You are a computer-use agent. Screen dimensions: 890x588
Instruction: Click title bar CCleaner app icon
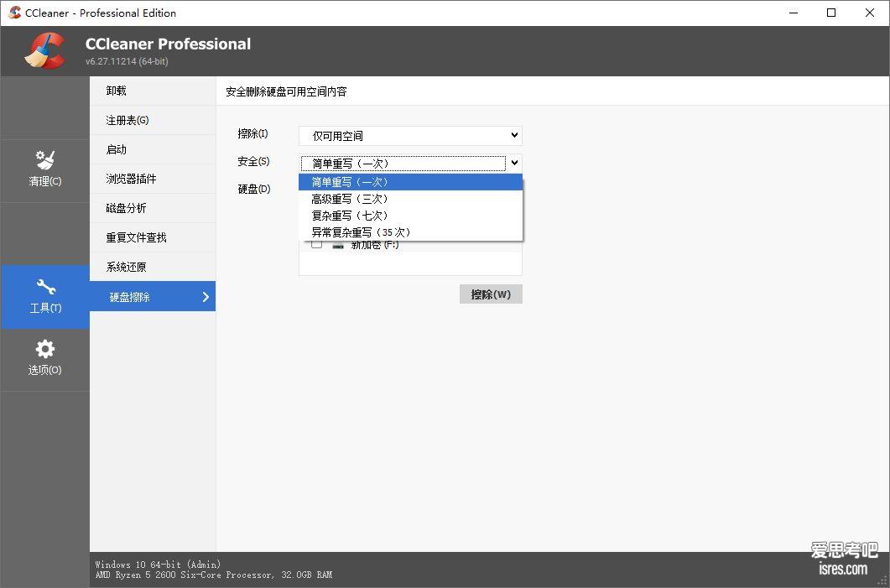click(14, 13)
